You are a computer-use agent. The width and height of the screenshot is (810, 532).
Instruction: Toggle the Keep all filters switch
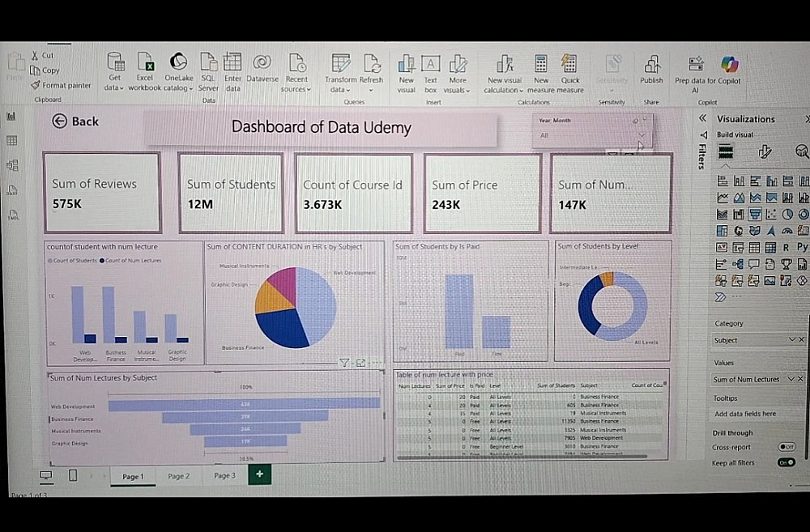coord(786,462)
